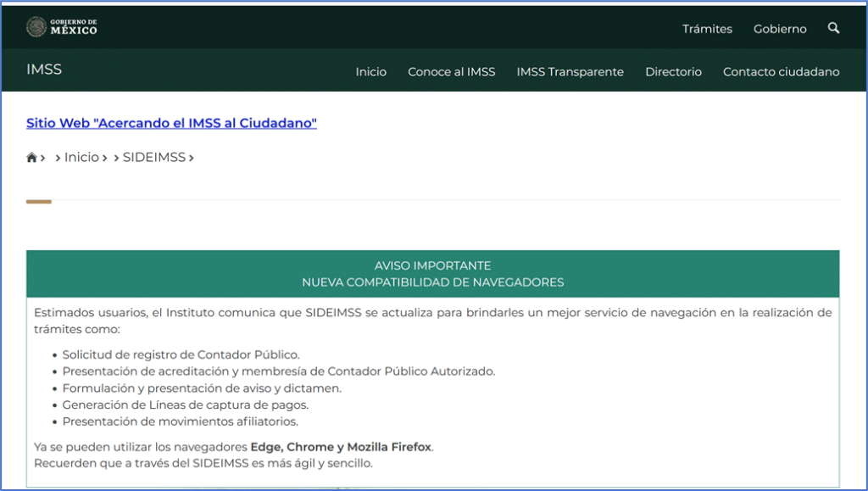Click "NUEVA COMPATIBILIDAD DE NAVEGADORES" heading text
868x491 pixels.
(x=432, y=282)
